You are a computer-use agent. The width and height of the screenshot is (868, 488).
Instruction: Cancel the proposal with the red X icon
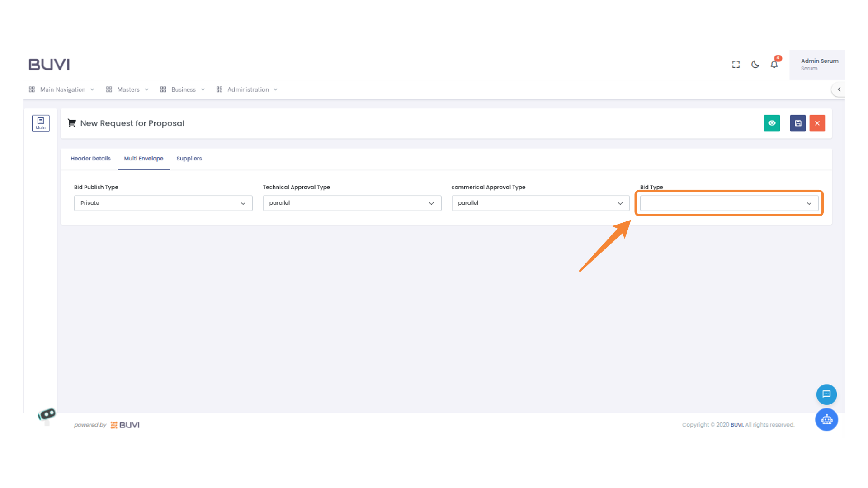click(x=817, y=123)
